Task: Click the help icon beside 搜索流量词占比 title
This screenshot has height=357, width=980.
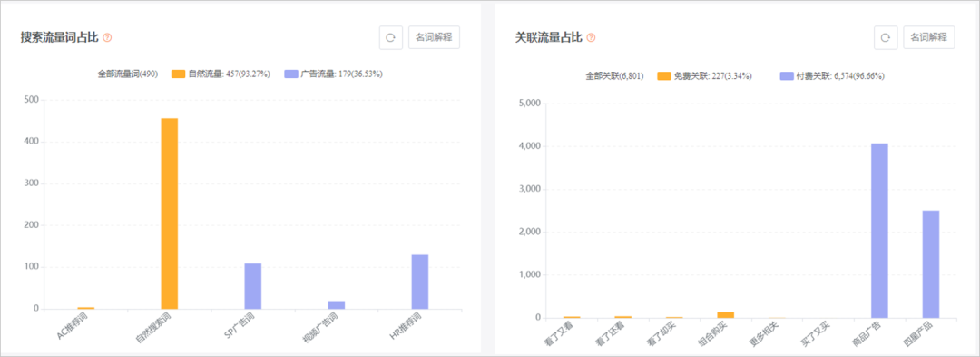Action: click(107, 37)
